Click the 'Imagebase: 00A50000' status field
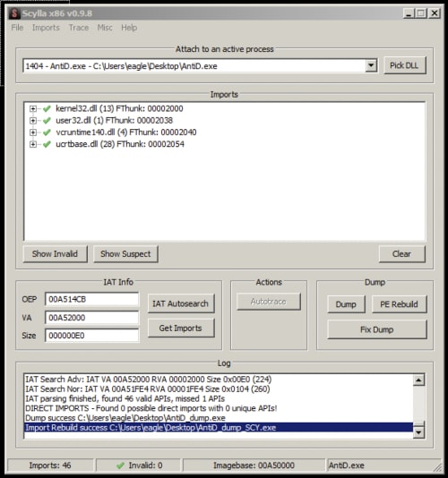The height and width of the screenshot is (478, 448). pyautogui.click(x=254, y=465)
